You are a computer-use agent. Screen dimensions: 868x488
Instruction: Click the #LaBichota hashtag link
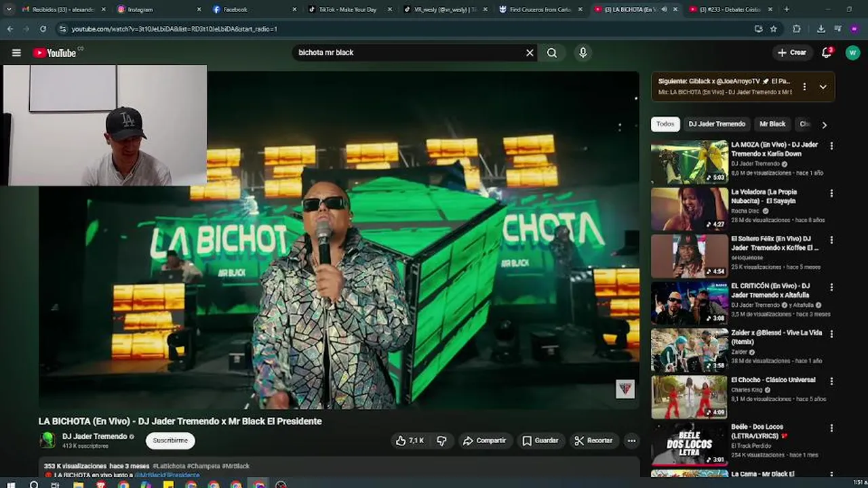pyautogui.click(x=169, y=466)
